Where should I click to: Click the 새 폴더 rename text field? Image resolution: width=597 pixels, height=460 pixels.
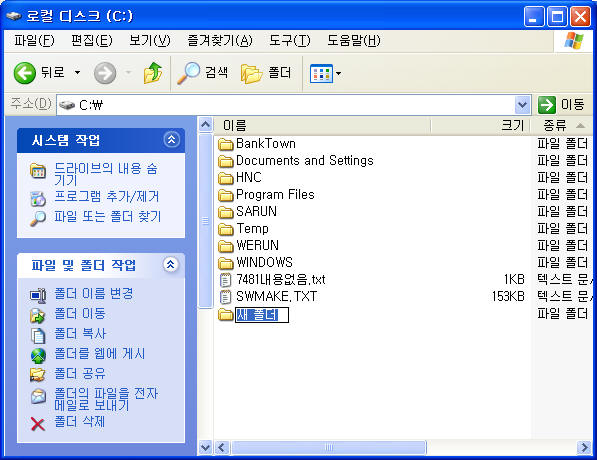(262, 315)
